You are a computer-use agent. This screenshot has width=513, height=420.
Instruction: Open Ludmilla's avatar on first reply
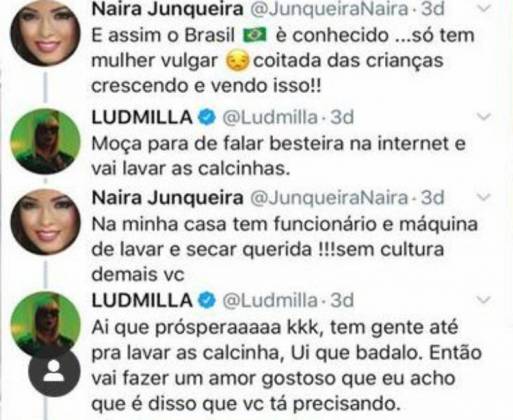[45, 141]
